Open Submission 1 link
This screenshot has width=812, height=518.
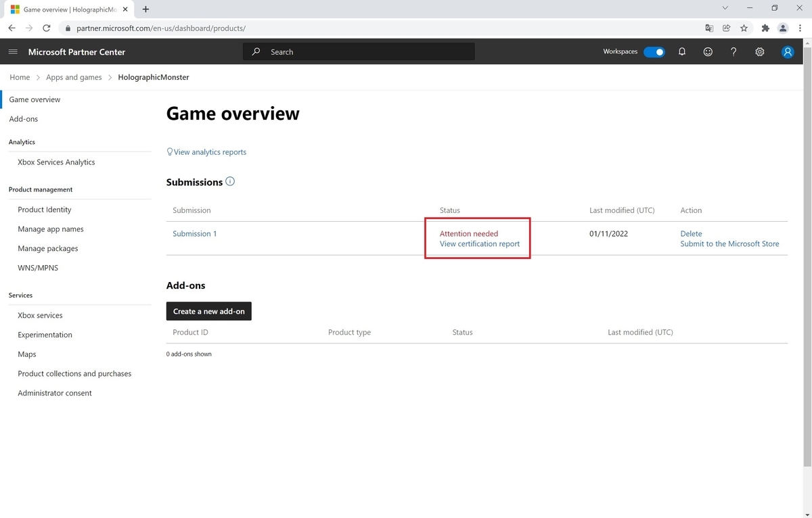(195, 234)
